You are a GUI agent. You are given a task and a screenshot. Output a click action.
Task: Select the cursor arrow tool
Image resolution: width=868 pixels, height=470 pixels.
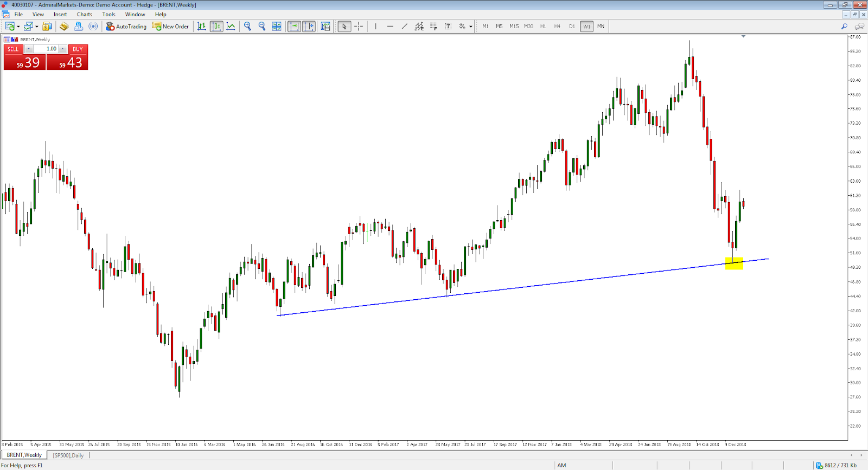344,26
